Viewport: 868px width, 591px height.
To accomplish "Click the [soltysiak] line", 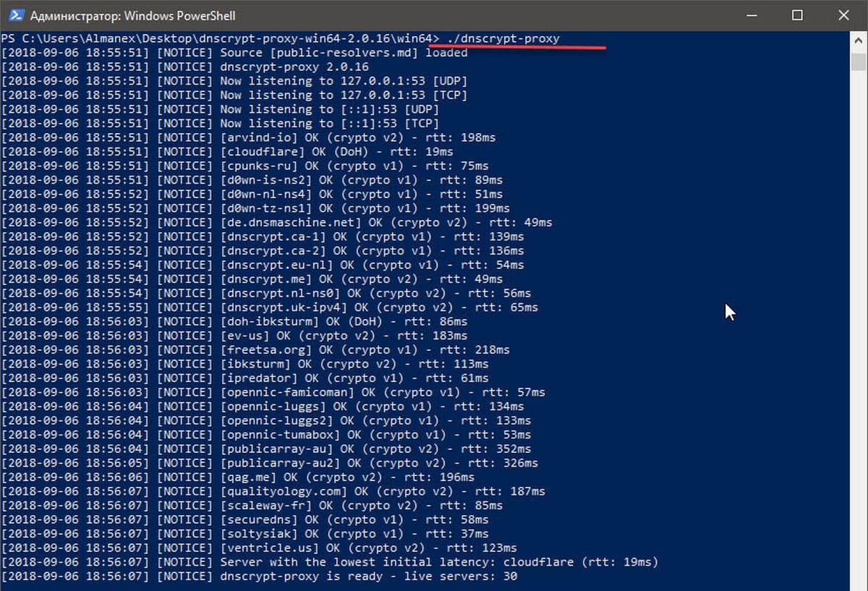I will (x=245, y=534).
